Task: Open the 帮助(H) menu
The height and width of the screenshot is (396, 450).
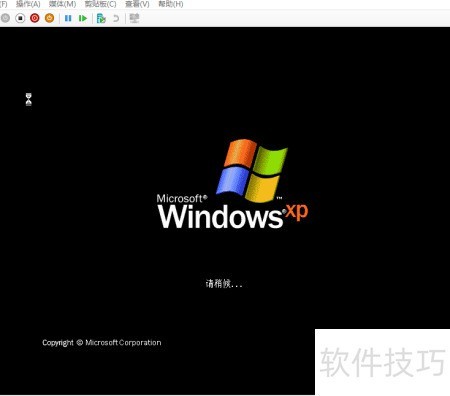Action: pos(171,4)
